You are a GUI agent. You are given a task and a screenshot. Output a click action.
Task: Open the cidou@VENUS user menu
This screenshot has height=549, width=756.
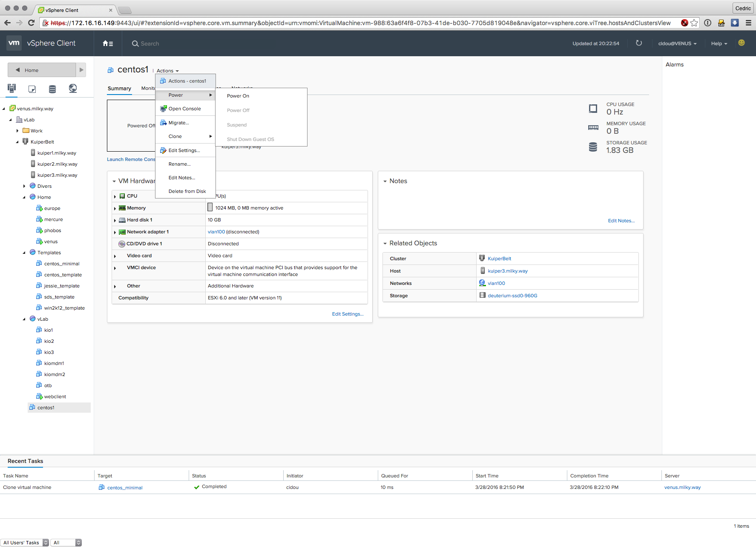point(677,43)
